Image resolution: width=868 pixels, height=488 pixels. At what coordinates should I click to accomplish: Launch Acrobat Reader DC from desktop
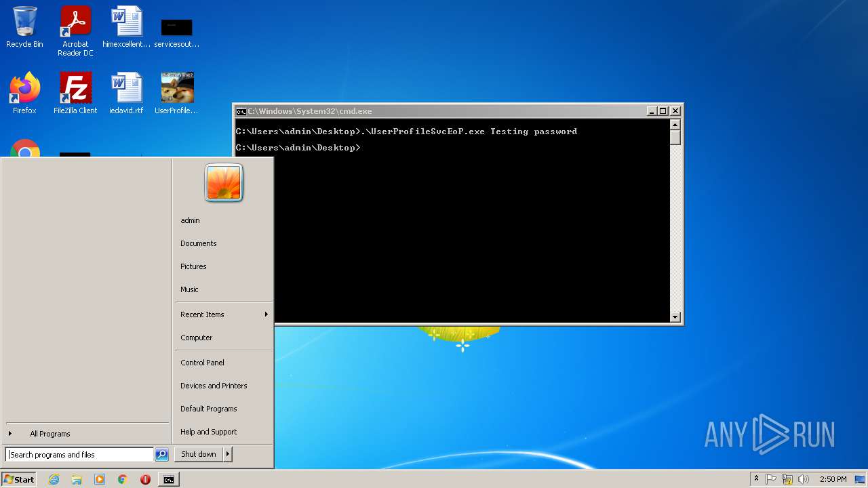(75, 31)
